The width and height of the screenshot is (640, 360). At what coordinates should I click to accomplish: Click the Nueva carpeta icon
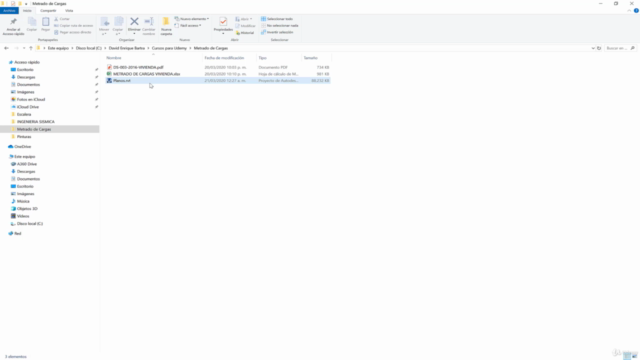point(166,22)
